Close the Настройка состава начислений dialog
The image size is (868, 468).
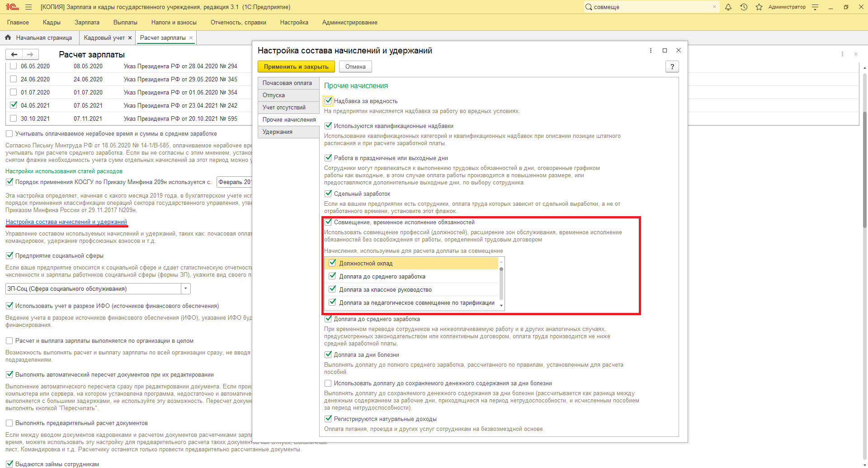(x=678, y=50)
